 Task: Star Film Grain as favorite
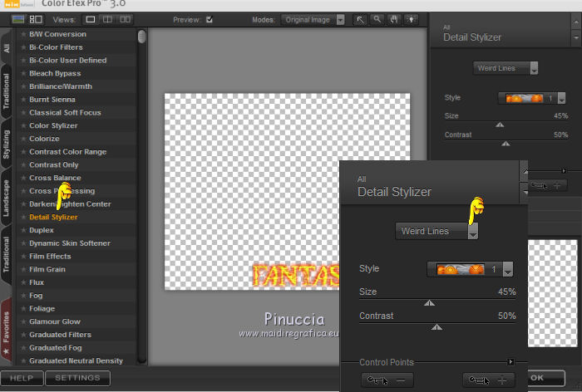click(x=23, y=269)
